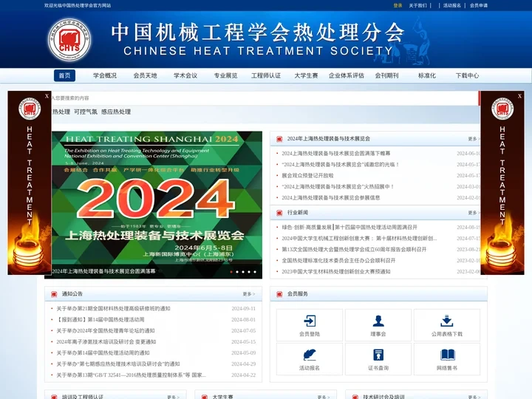Image resolution: width=532 pixels, height=399 pixels.
Task: Open news 展会观众预登记开放啦
Action: (307, 175)
